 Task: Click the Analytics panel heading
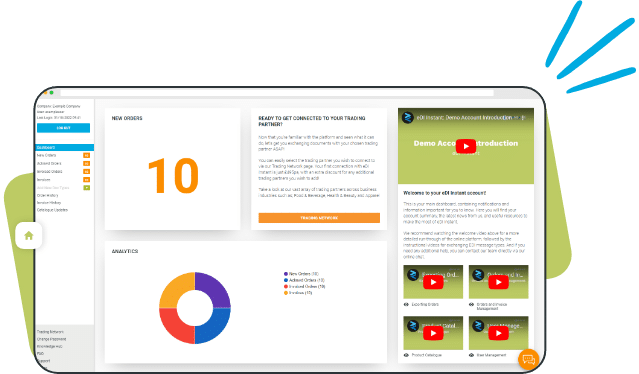pos(125,251)
